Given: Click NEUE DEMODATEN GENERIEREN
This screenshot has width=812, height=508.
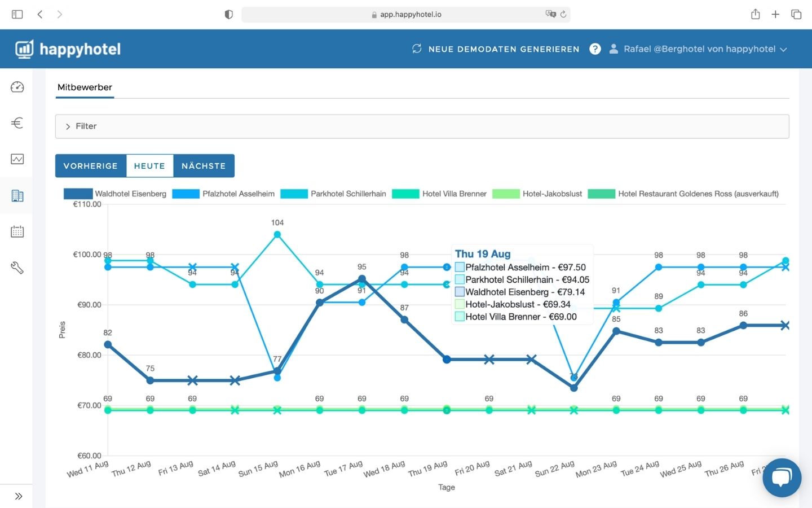Looking at the screenshot, I should (504, 49).
